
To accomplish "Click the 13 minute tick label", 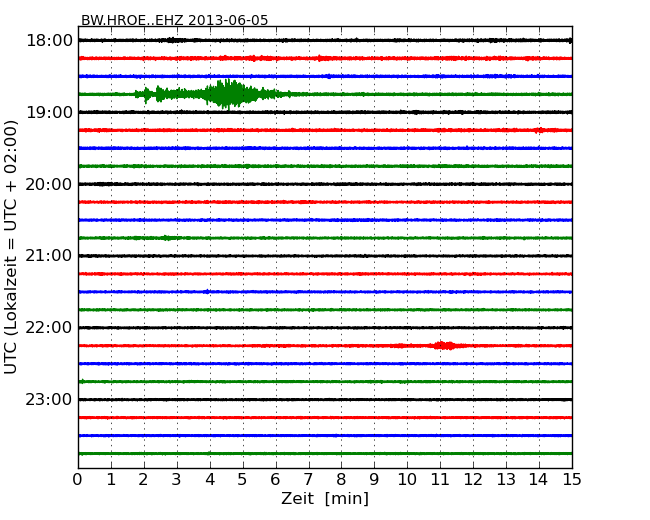I will (x=506, y=480).
